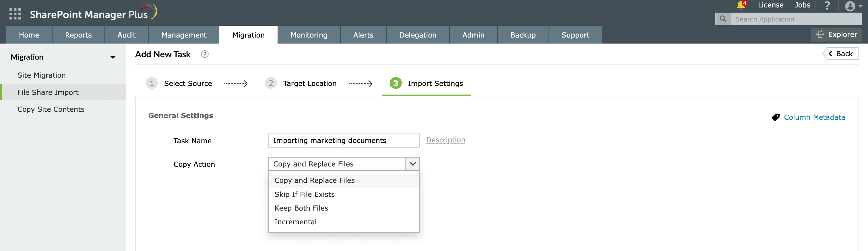Click the Task Name input field
This screenshot has height=251, width=868.
(x=344, y=140)
